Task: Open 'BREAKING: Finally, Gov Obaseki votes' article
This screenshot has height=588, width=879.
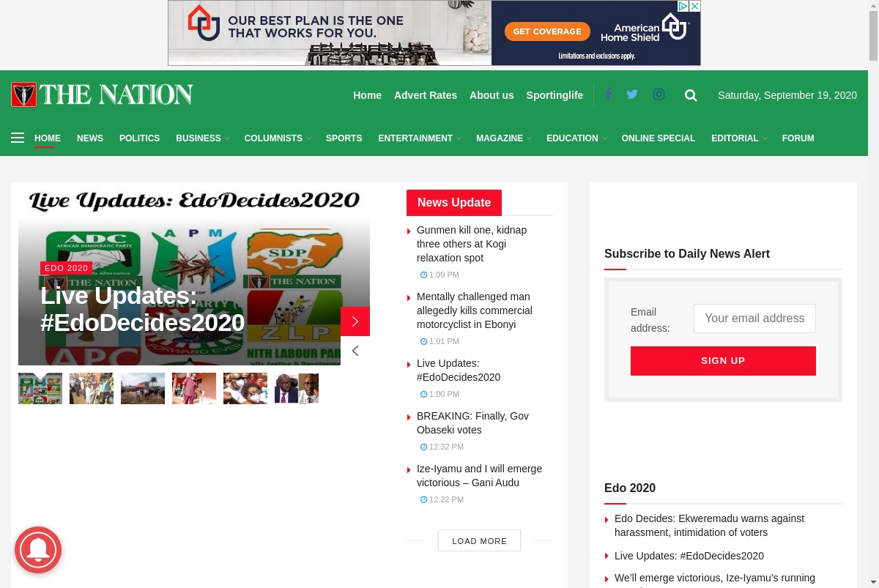Action: coord(472,423)
